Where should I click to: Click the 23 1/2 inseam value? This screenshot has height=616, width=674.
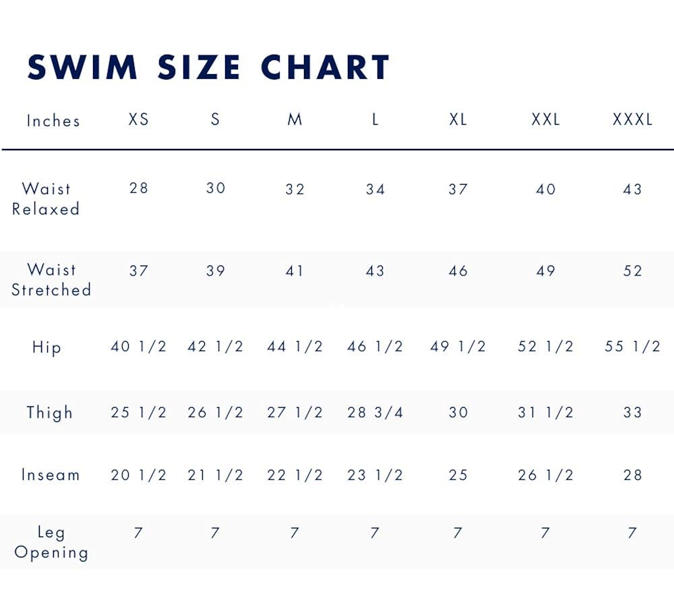375,475
